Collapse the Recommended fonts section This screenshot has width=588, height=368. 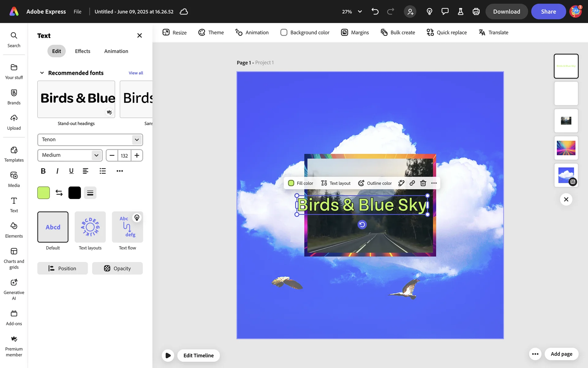coord(42,73)
